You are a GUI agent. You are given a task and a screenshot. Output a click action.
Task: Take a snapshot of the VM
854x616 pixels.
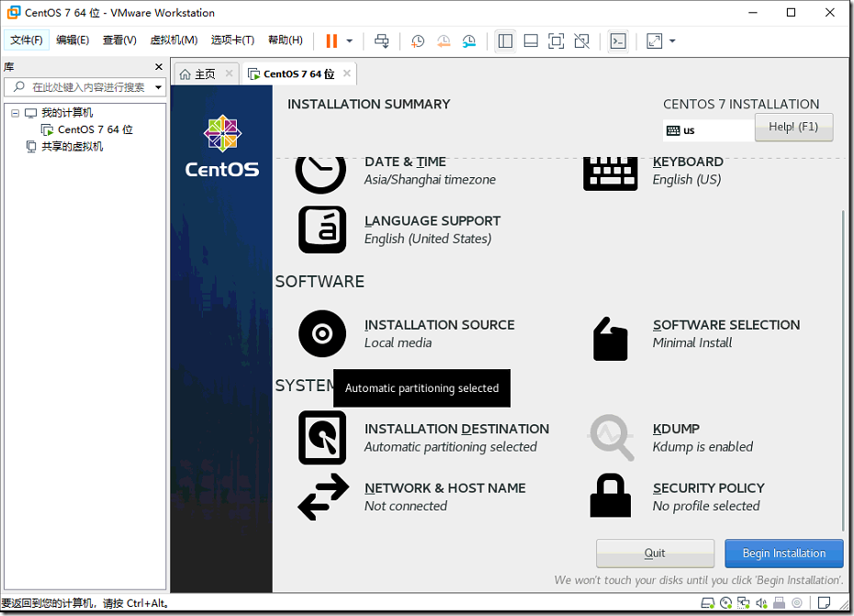(418, 40)
